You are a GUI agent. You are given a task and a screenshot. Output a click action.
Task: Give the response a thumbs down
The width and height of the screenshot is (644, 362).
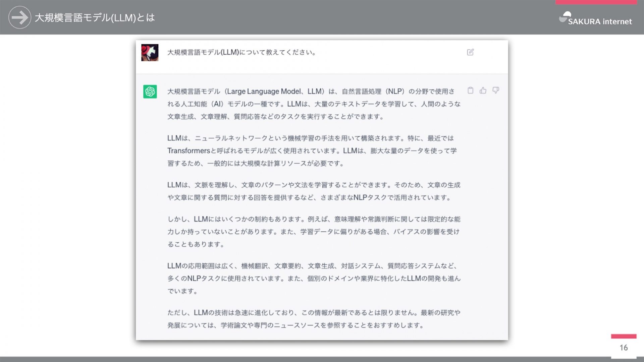coord(496,90)
